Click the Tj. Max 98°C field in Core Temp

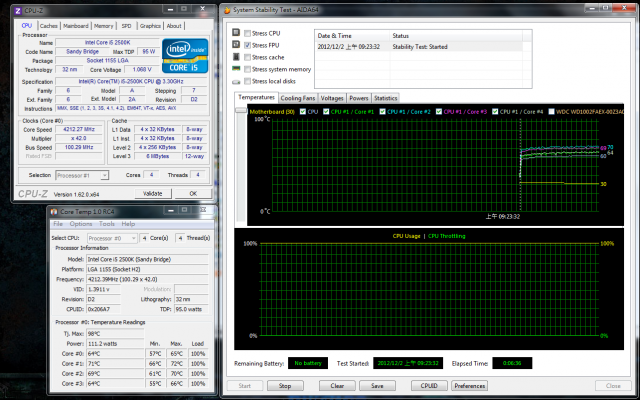click(115, 333)
